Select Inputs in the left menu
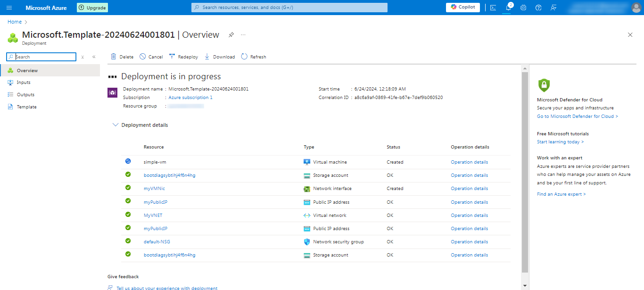Viewport: 644px width, 290px height. point(24,83)
